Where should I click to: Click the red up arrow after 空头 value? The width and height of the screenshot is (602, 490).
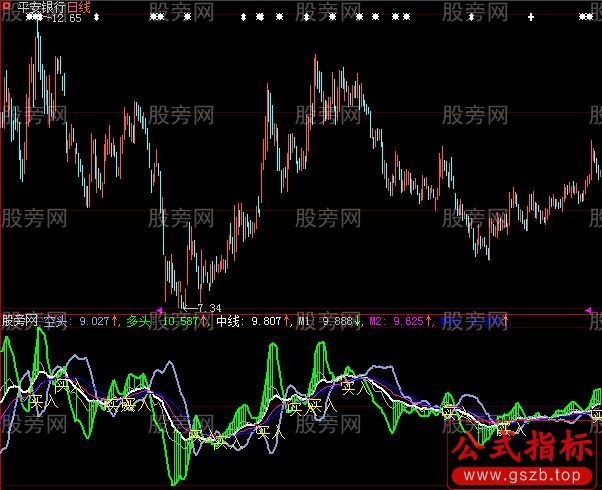(x=116, y=322)
